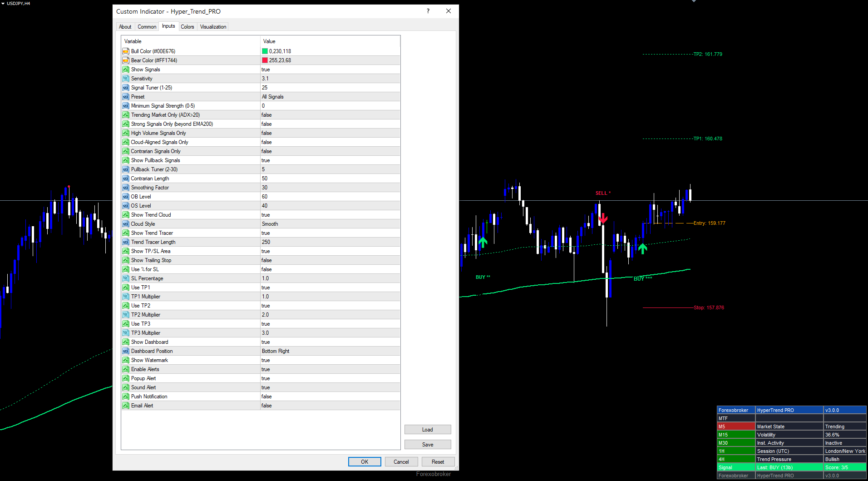Toggle Push Notification false value
Image resolution: width=868 pixels, height=481 pixels.
[x=330, y=397]
